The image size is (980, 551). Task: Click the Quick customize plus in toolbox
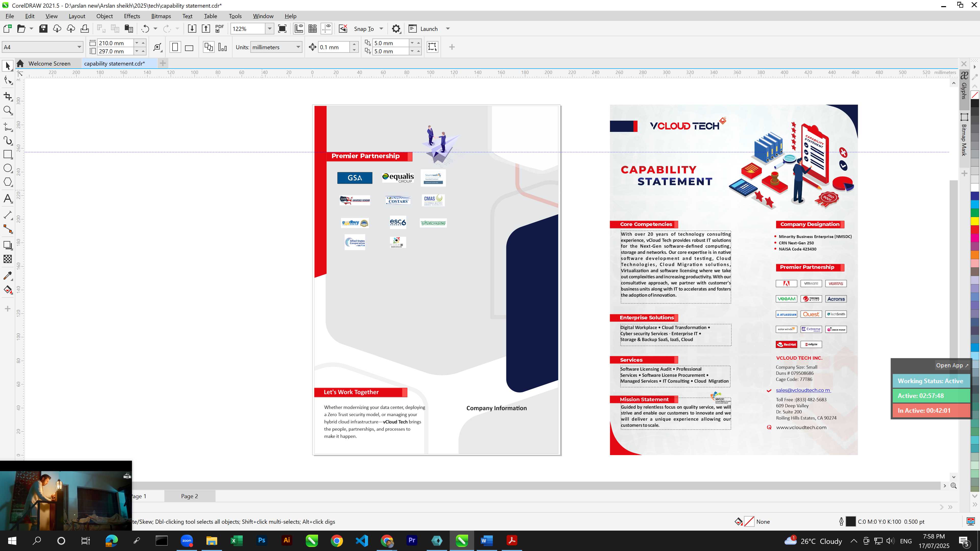click(8, 309)
